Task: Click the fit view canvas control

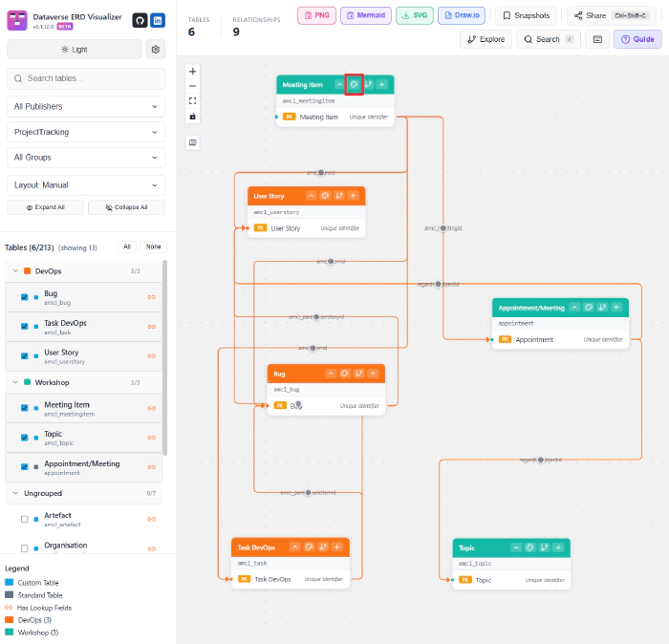Action: click(x=193, y=100)
